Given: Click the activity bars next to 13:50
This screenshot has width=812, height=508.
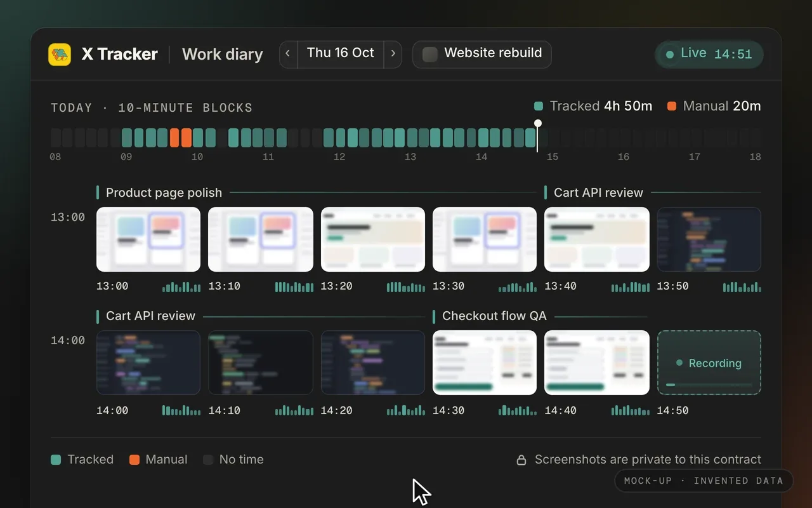Looking at the screenshot, I should [x=742, y=286].
